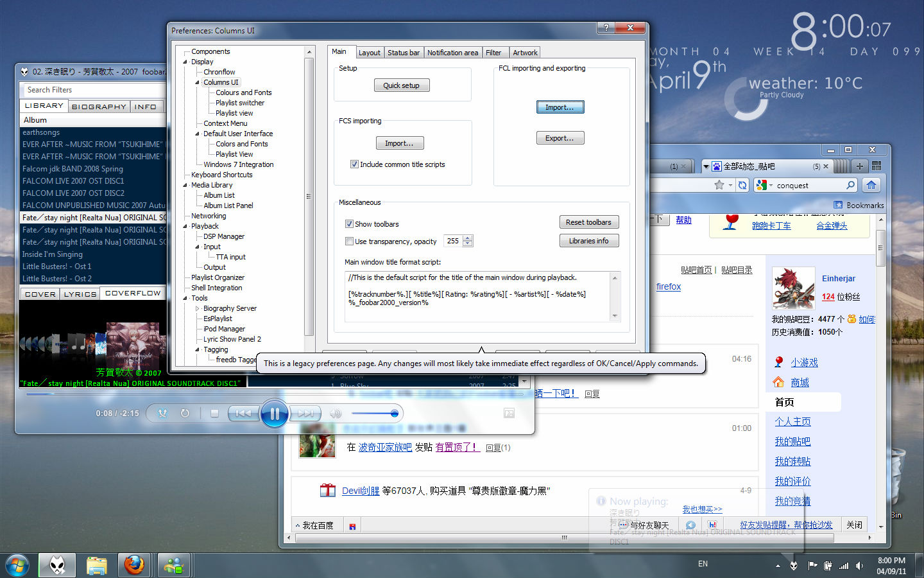Collapse the Default User Interface node
This screenshot has height=578, width=924.
pos(198,134)
